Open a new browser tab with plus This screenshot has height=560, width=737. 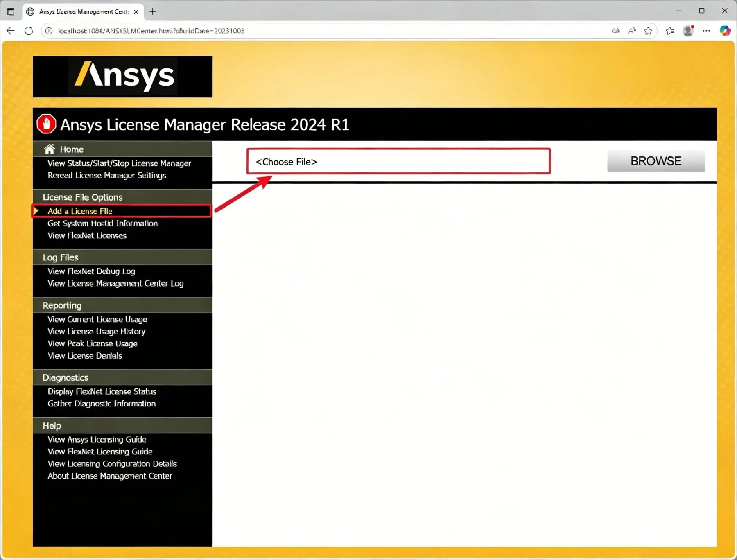(153, 11)
